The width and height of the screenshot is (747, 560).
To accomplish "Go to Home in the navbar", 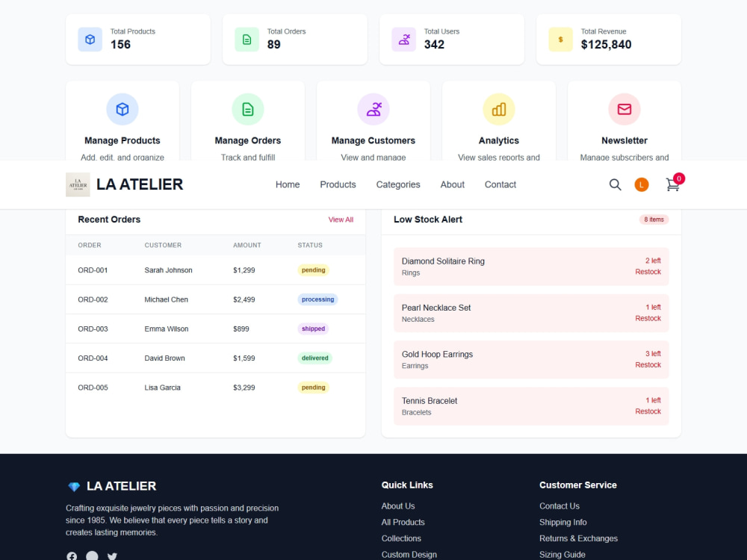I will pos(288,184).
